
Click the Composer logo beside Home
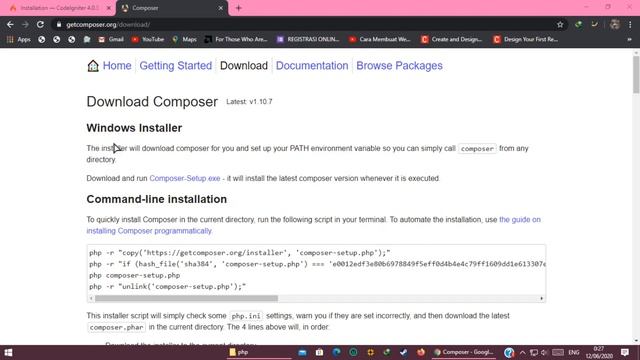click(93, 66)
